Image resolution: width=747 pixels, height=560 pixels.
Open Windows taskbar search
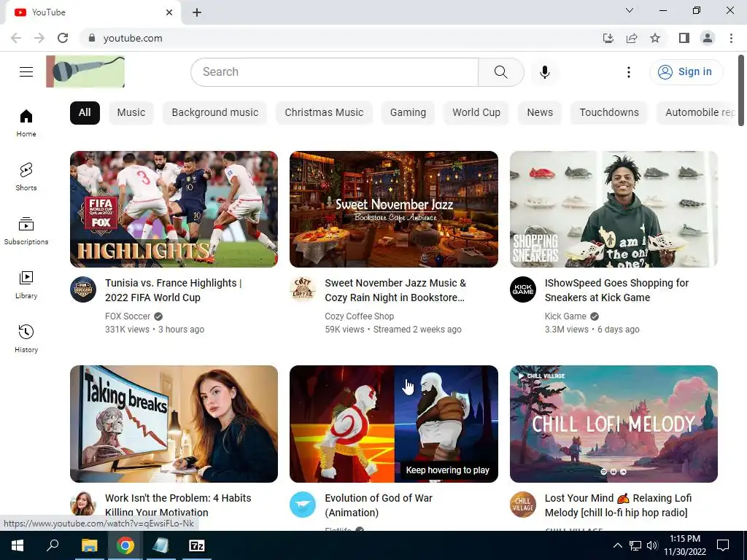coord(53,545)
